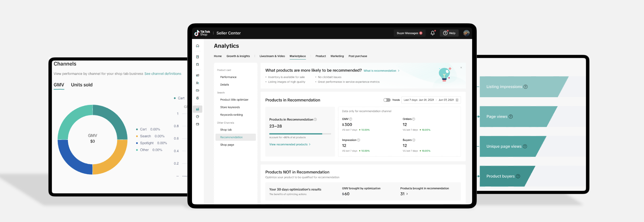The height and width of the screenshot is (222, 644).
Task: Click the View recommended products link
Action: [x=290, y=145]
